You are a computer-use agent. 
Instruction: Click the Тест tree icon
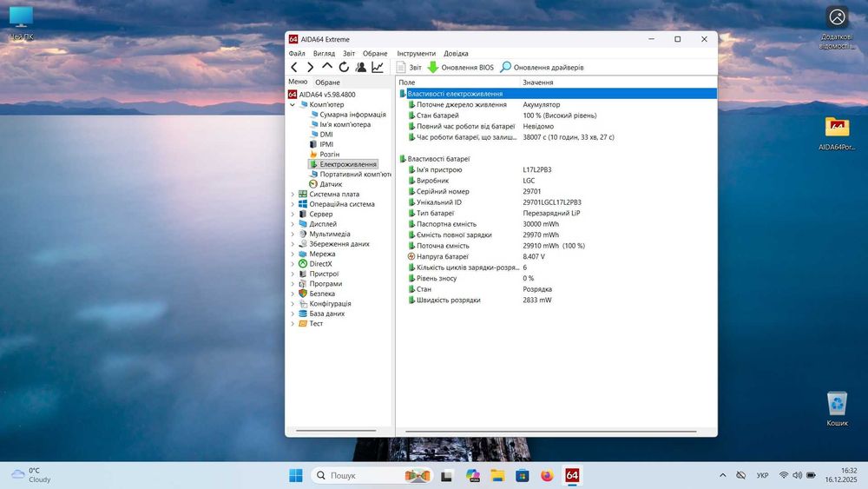(x=303, y=323)
